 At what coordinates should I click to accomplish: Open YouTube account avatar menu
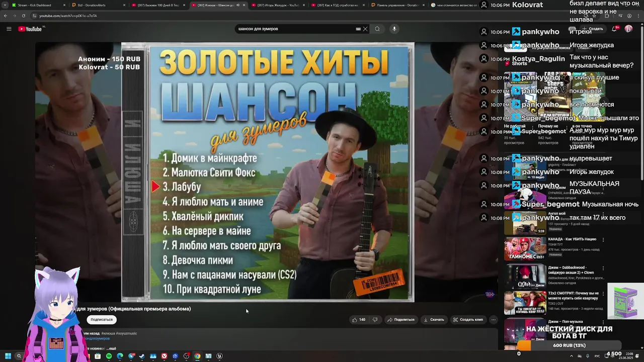click(628, 29)
